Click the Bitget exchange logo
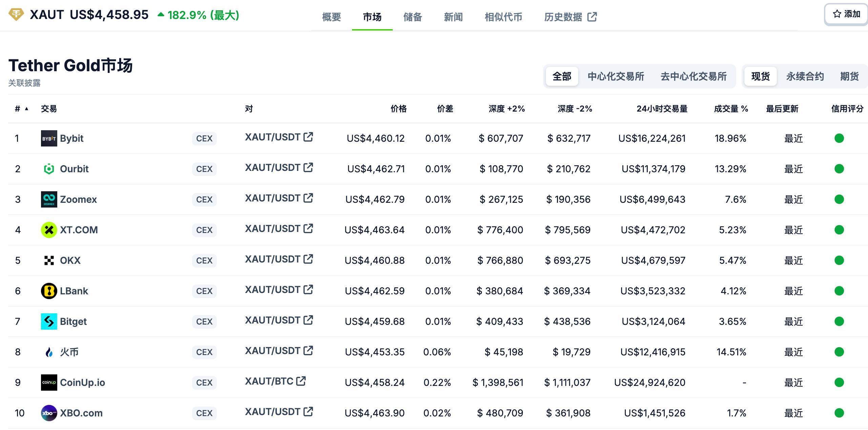 point(49,321)
